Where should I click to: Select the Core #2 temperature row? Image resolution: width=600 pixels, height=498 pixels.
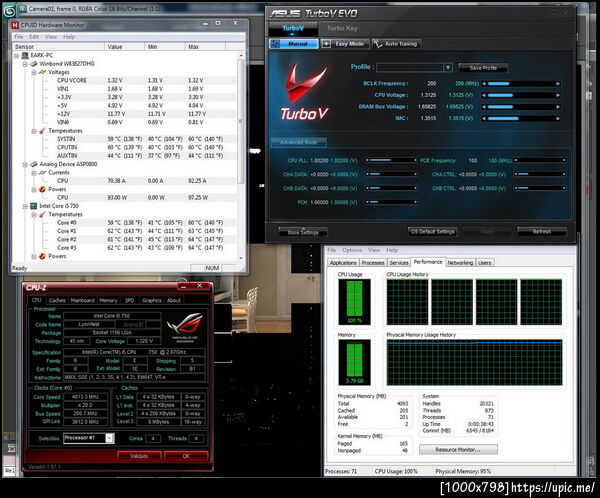coord(125,239)
